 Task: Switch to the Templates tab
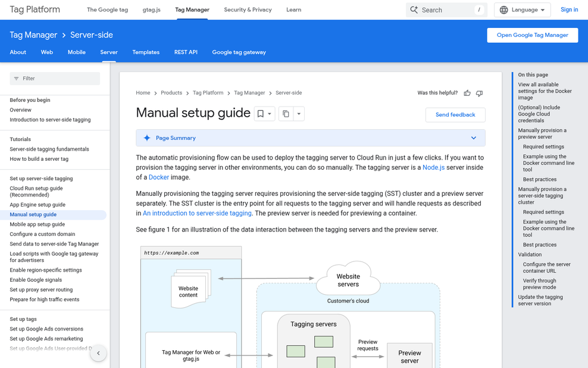146,52
